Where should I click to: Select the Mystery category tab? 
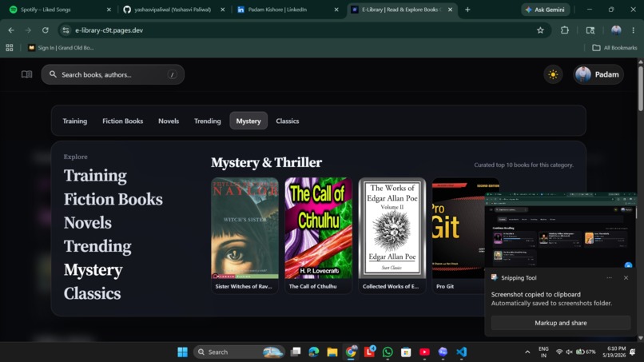point(248,121)
